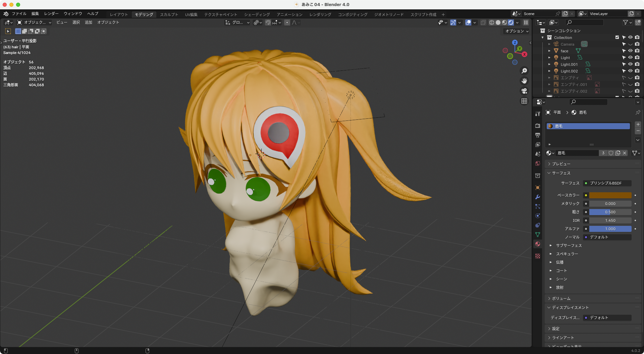Open the Object Data properties tab
Image resolution: width=644 pixels, height=354 pixels.
coord(538,235)
